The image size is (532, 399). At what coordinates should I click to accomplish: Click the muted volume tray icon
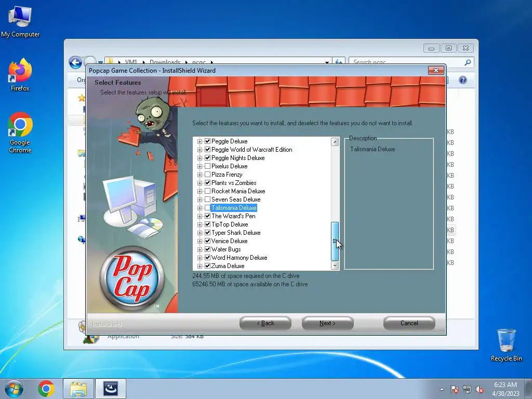480,389
